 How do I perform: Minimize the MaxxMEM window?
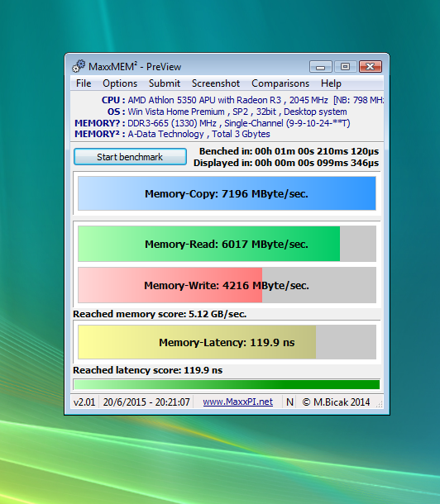tap(321, 67)
